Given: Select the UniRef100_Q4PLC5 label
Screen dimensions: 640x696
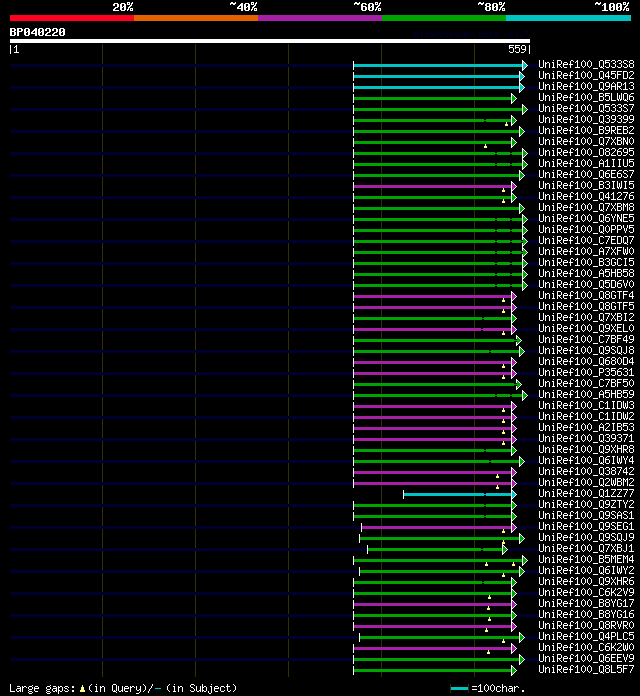Looking at the screenshot, I should (x=586, y=637).
